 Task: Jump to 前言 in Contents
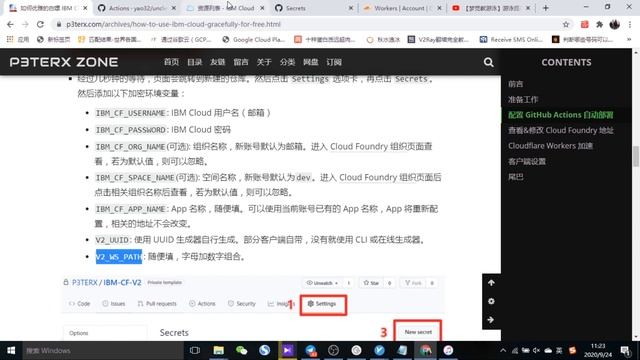click(x=516, y=84)
